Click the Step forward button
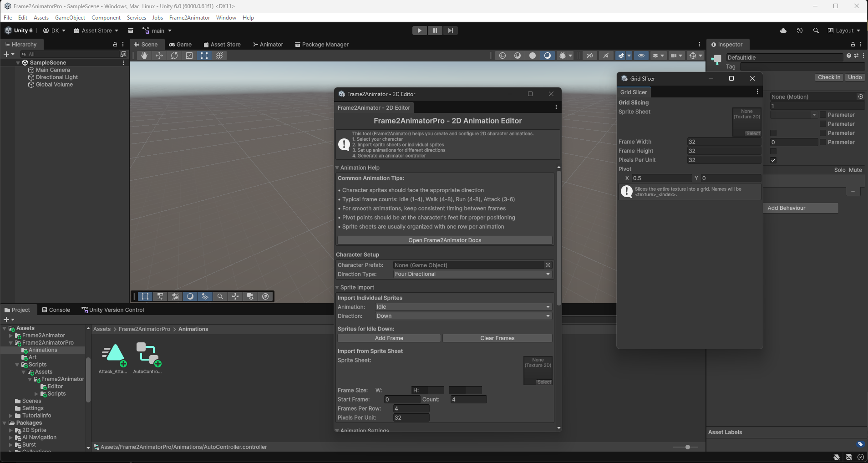Viewport: 868px width, 463px height. (x=450, y=31)
